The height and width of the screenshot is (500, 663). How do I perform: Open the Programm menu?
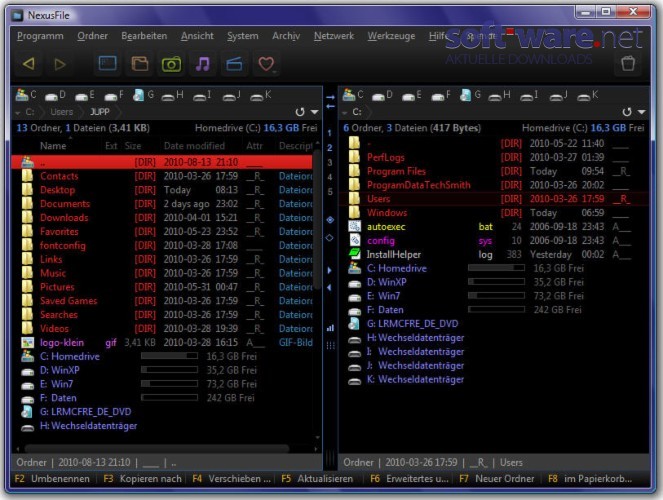(40, 36)
